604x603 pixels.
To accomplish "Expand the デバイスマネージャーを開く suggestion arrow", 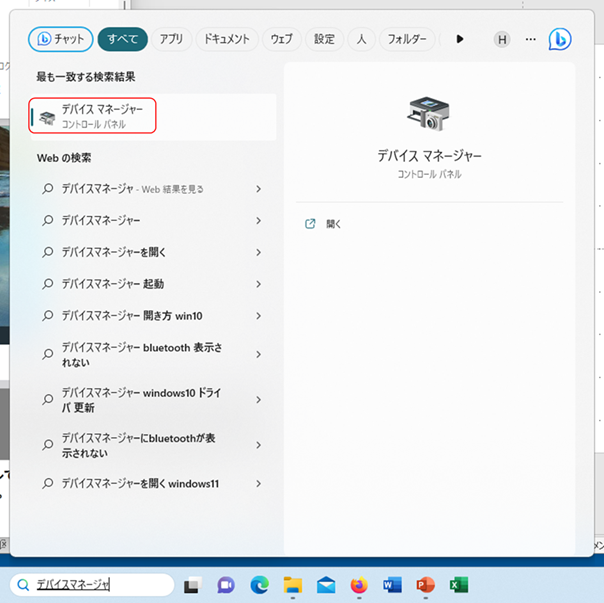I will (258, 252).
